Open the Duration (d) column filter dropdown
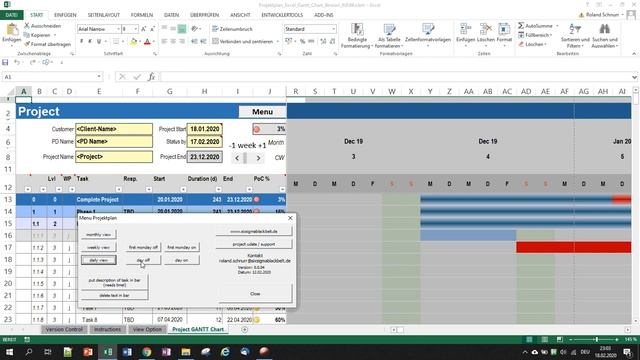Viewport: 640px width, 360px height. (218, 189)
